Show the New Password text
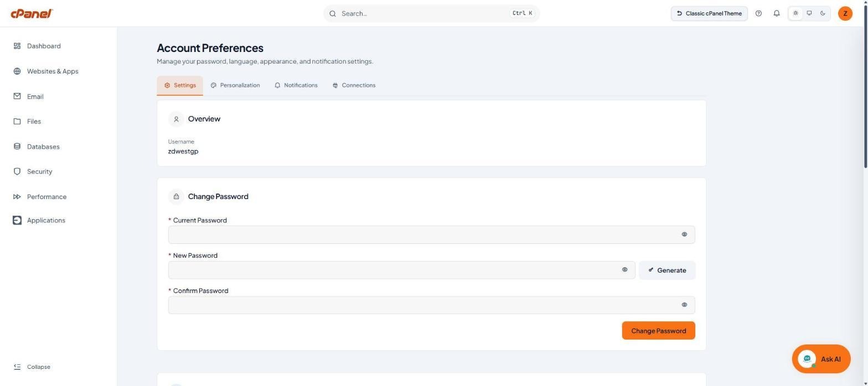 click(x=624, y=270)
